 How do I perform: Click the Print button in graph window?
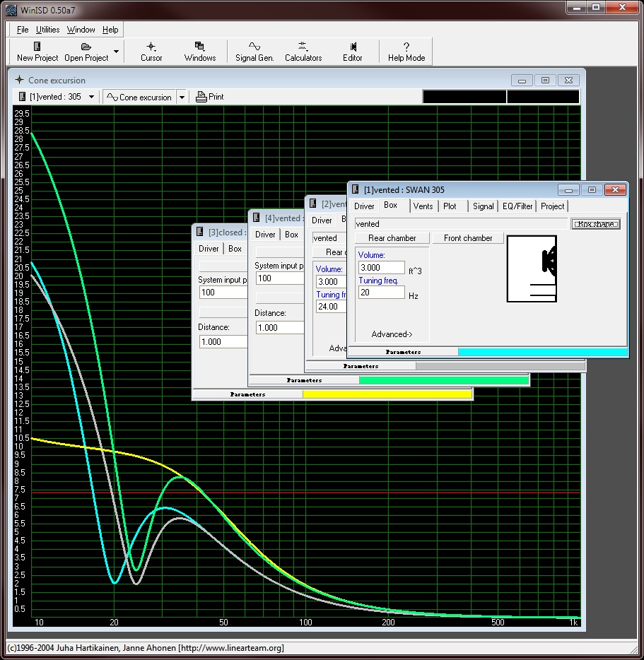pos(210,97)
